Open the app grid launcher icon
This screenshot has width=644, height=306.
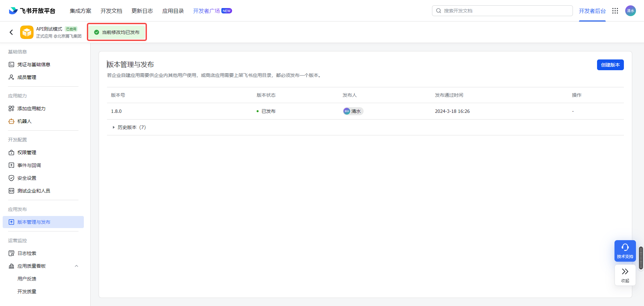(615, 11)
